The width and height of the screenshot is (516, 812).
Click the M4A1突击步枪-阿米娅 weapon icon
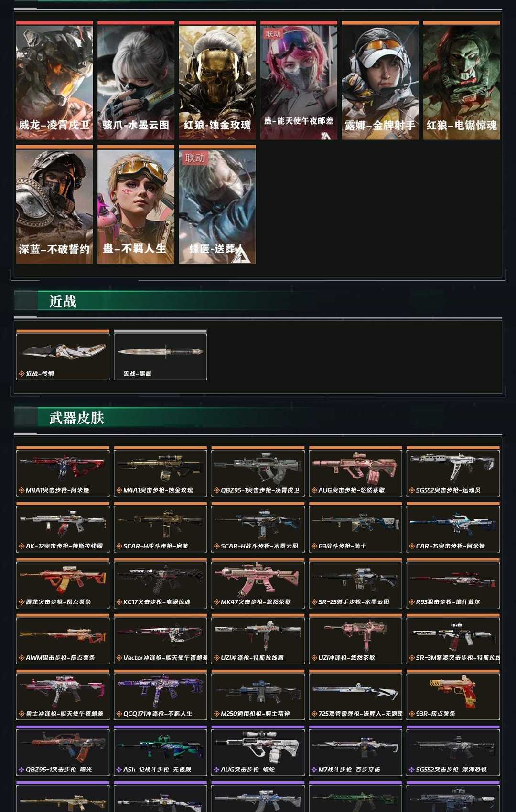[x=63, y=472]
